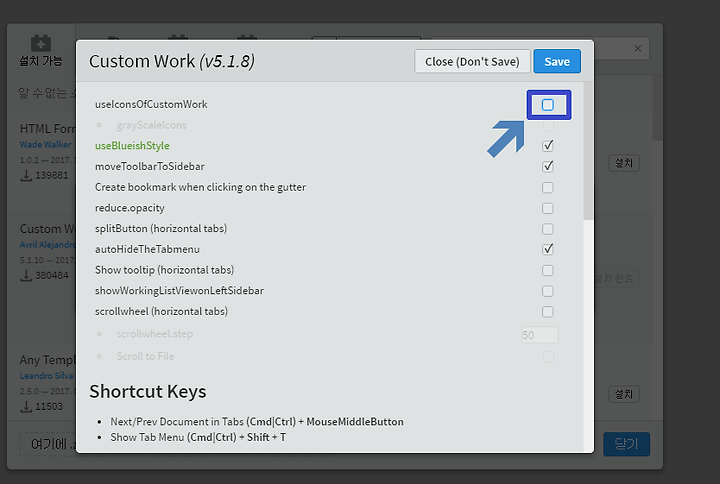Open Leandro Silva author link
Image resolution: width=720 pixels, height=484 pixels.
point(46,376)
